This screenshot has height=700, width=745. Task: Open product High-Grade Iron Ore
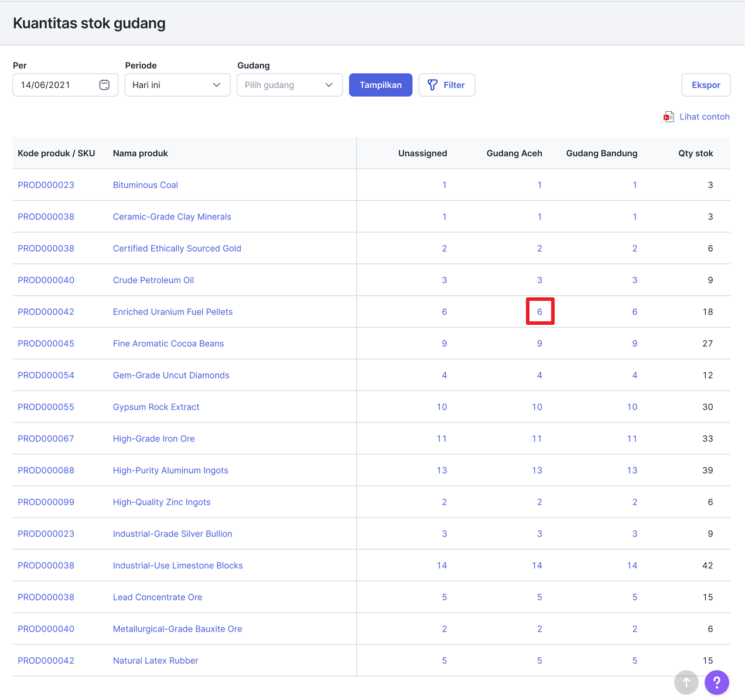154,438
